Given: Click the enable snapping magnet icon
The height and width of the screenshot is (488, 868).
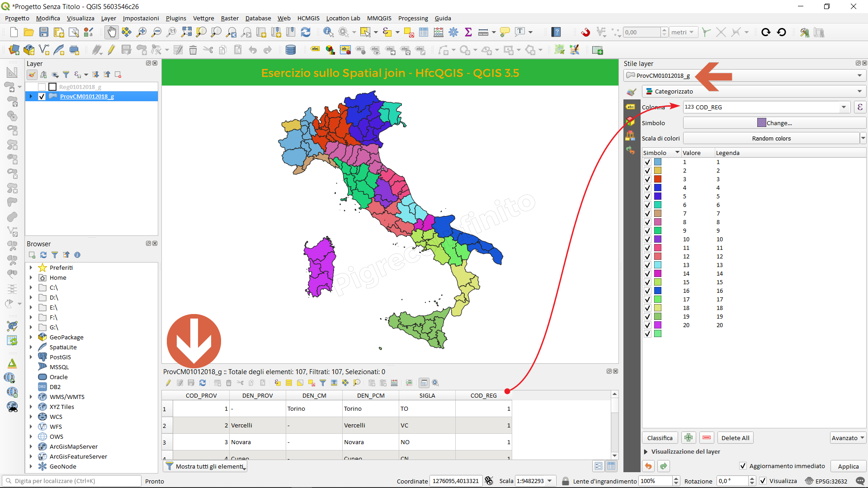Looking at the screenshot, I should 585,32.
